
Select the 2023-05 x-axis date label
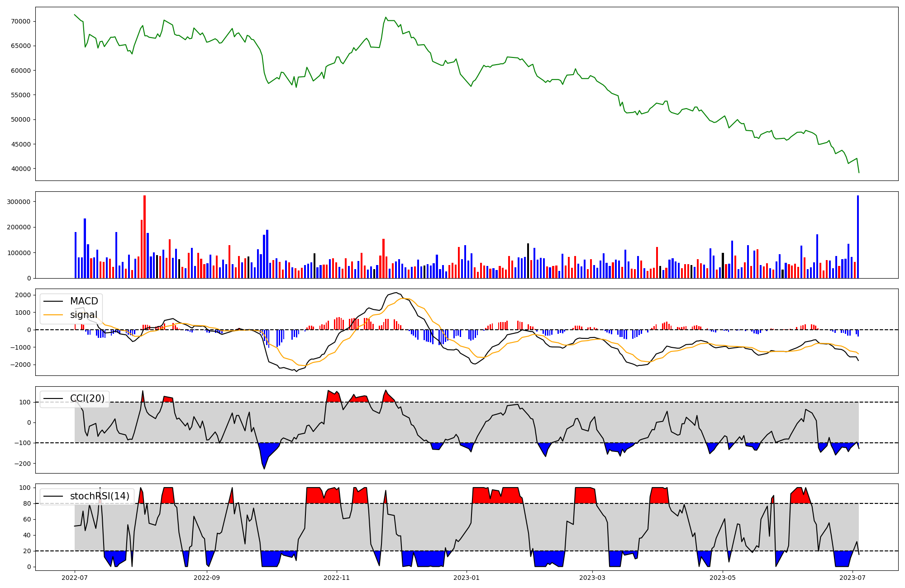(x=723, y=578)
